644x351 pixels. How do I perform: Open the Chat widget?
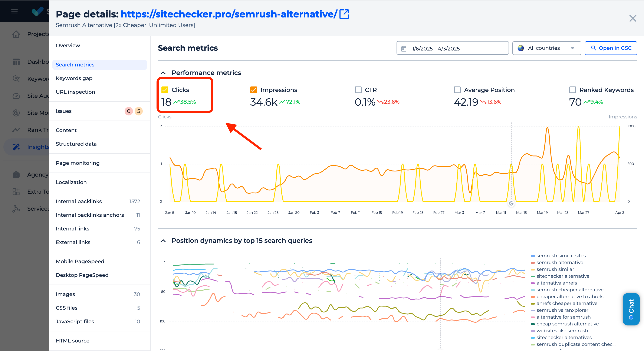point(631,309)
